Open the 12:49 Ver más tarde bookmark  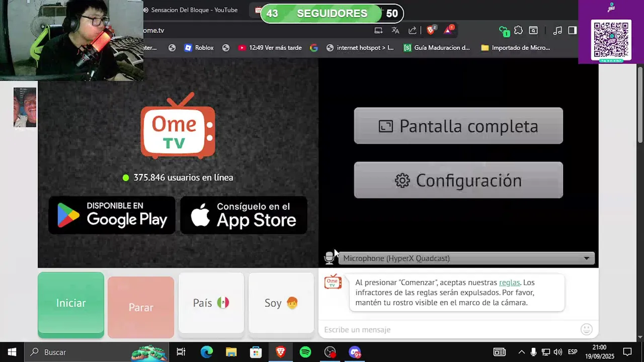270,48
